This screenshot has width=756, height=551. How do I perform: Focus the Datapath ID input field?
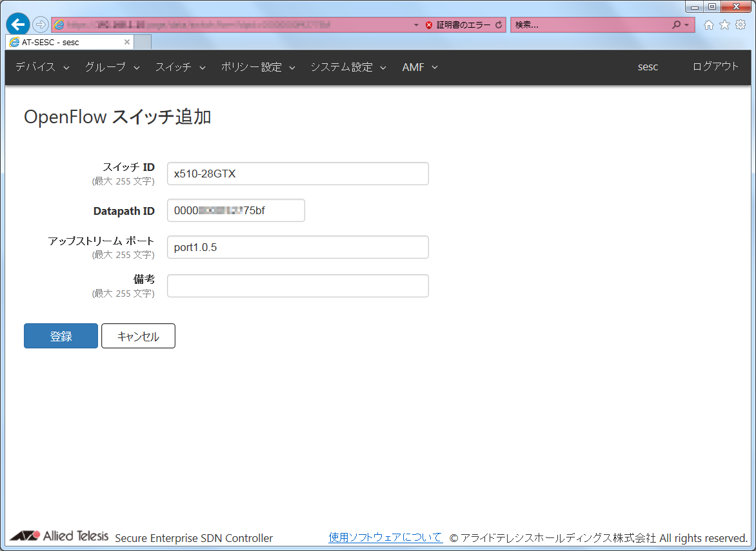(x=236, y=211)
